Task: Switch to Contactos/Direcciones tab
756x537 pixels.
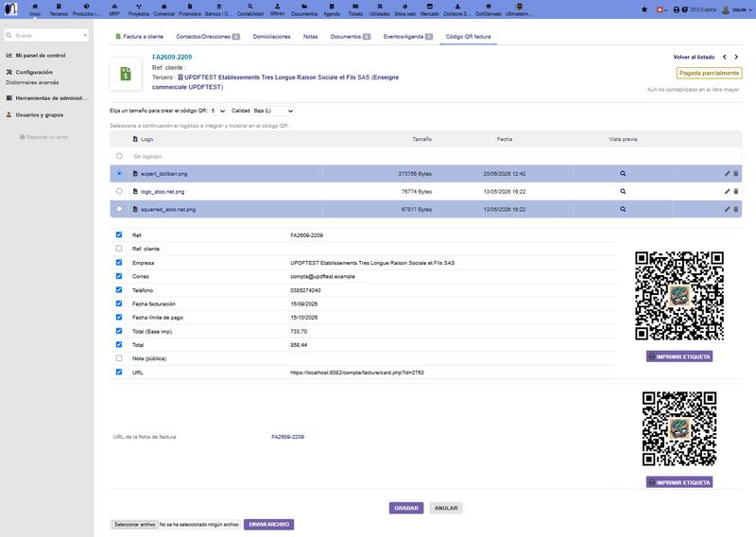Action: pyautogui.click(x=208, y=37)
